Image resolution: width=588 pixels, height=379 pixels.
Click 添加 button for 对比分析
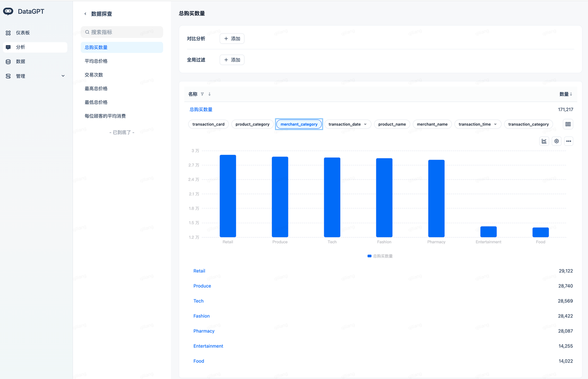pos(232,39)
